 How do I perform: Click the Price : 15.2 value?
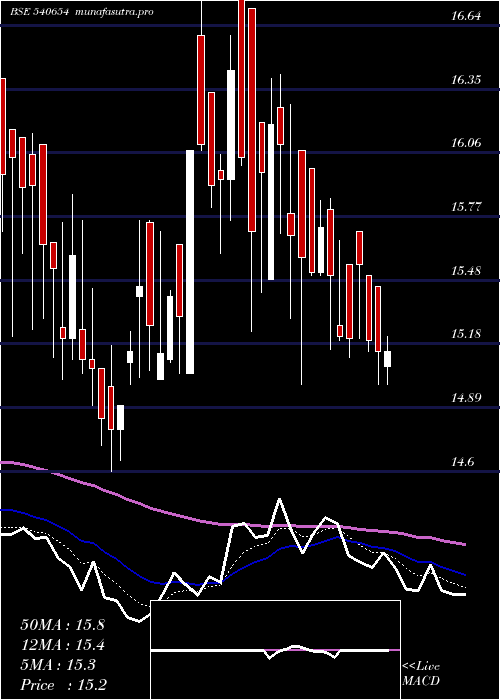63,685
